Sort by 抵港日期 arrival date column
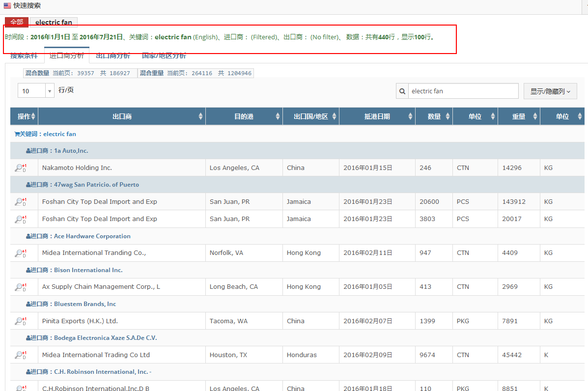The height and width of the screenshot is (391, 588). click(377, 116)
